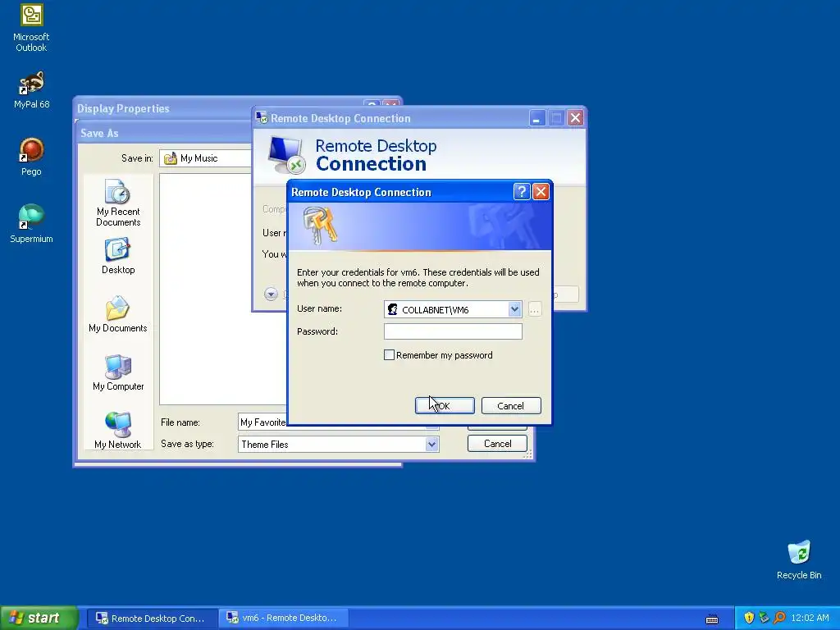Click the help question mark in credentials dialog

[x=521, y=192]
